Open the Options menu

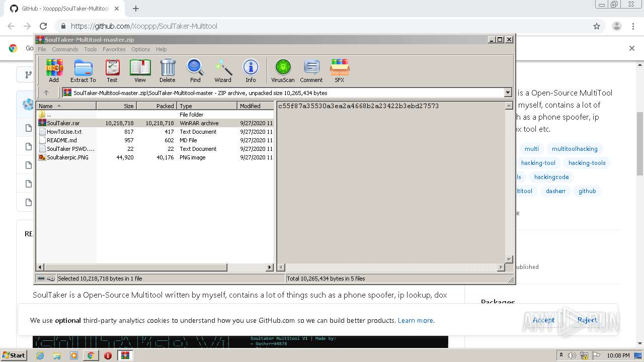pos(141,49)
